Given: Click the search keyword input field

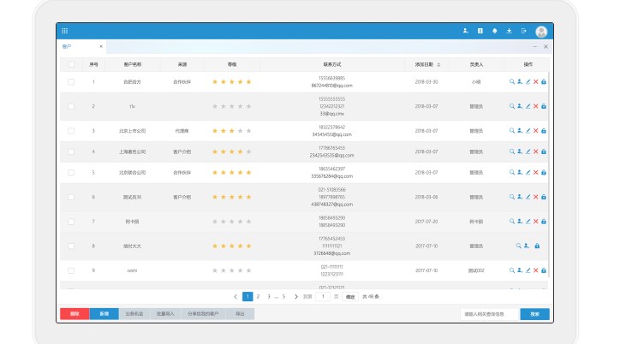Looking at the screenshot, I should (489, 314).
